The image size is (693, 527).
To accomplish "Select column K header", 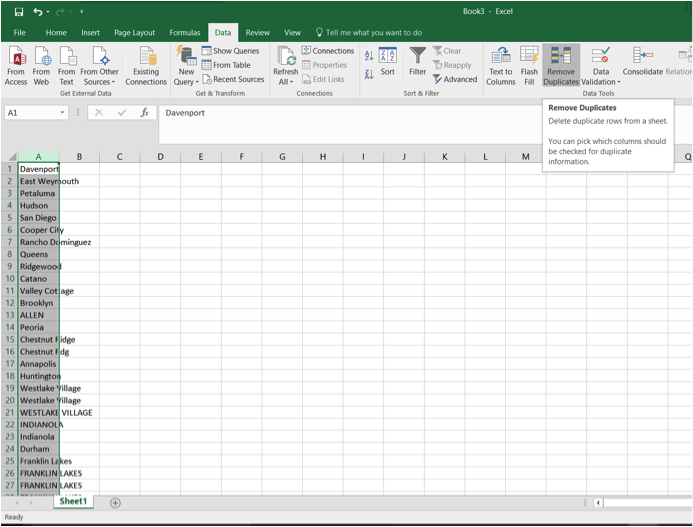I will coord(445,157).
